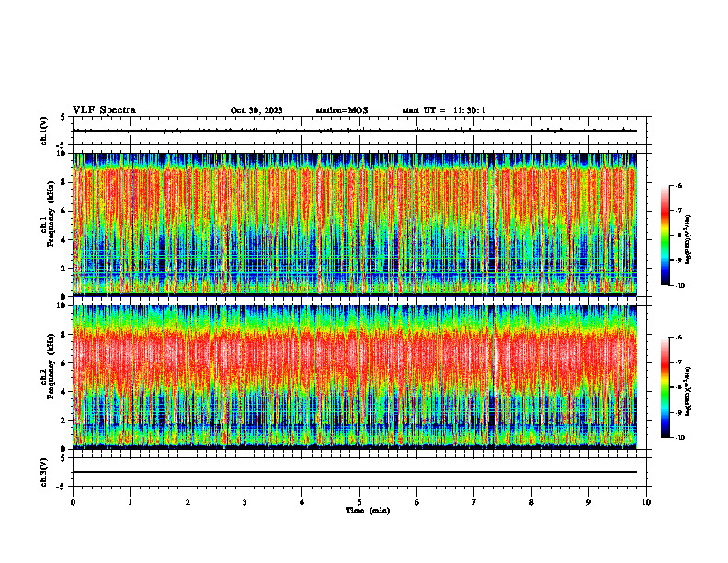Image resolution: width=728 pixels, height=563 pixels.
Task: Click the ch.1 frequency tick label "6"
Action: coord(64,211)
